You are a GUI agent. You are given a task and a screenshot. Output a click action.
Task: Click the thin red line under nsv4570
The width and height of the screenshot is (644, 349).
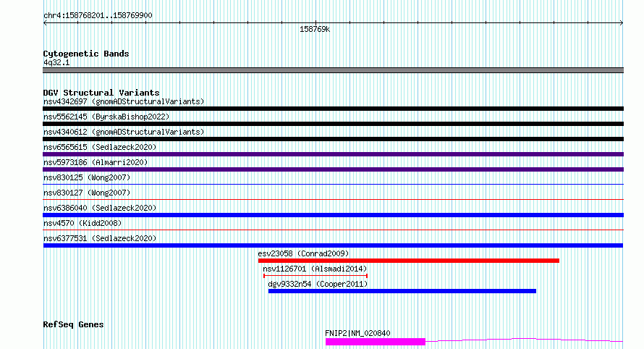333,230
